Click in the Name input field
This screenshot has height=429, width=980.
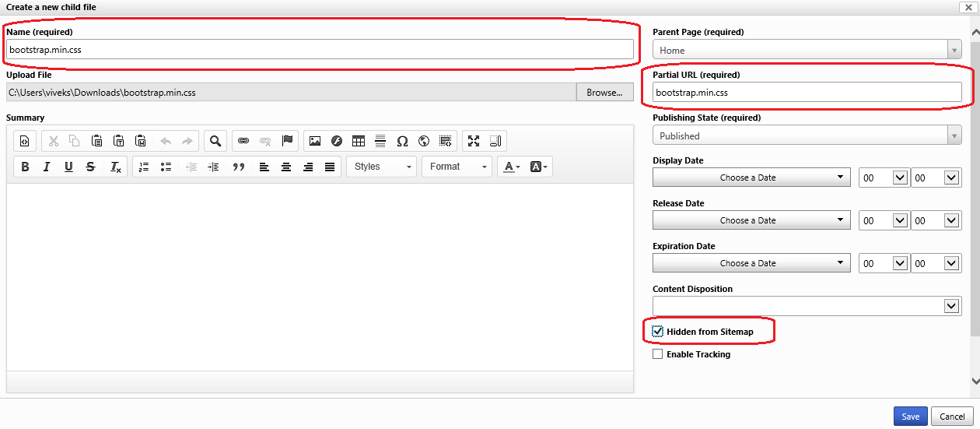click(320, 49)
